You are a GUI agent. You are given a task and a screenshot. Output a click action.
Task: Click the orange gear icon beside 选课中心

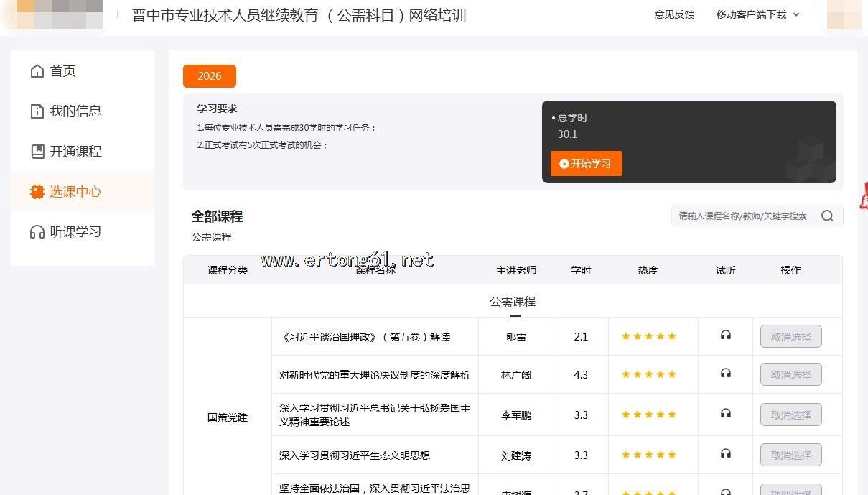click(37, 192)
